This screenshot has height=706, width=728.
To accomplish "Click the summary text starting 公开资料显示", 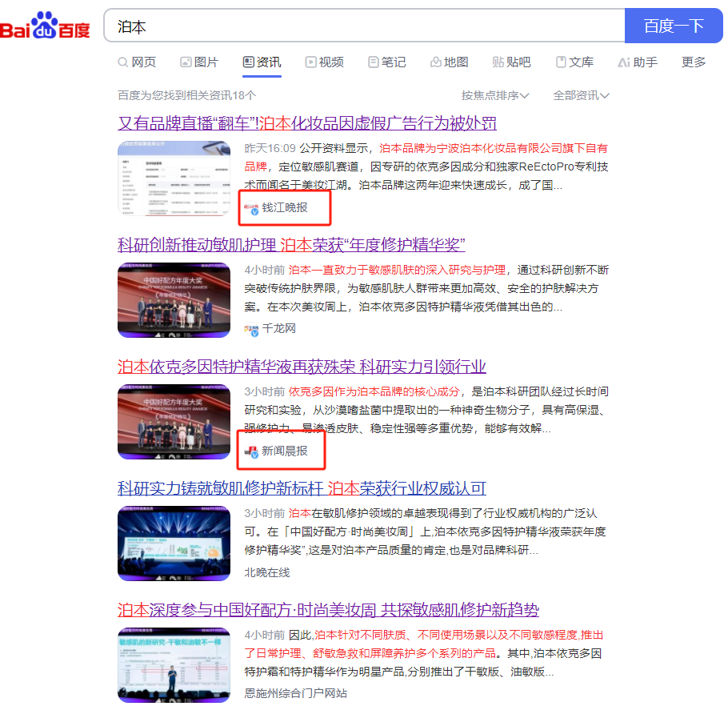I will [426, 166].
